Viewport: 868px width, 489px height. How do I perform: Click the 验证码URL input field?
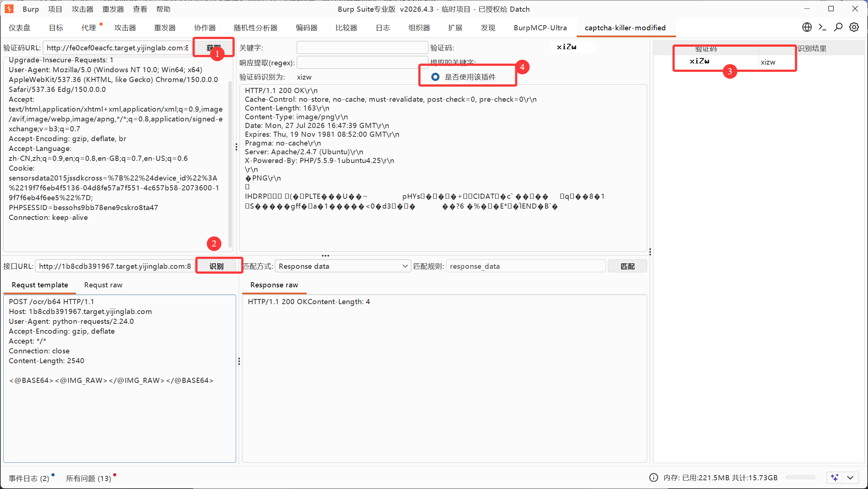click(x=117, y=48)
